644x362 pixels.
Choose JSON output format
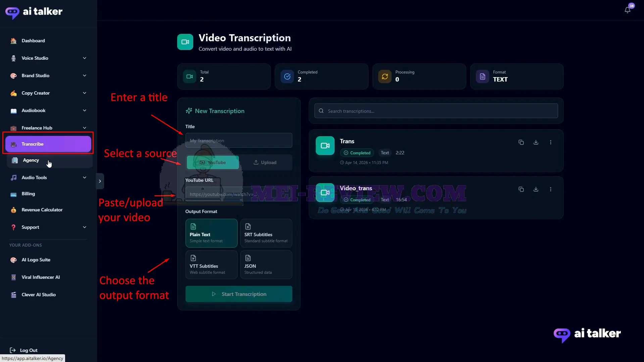[266, 265]
